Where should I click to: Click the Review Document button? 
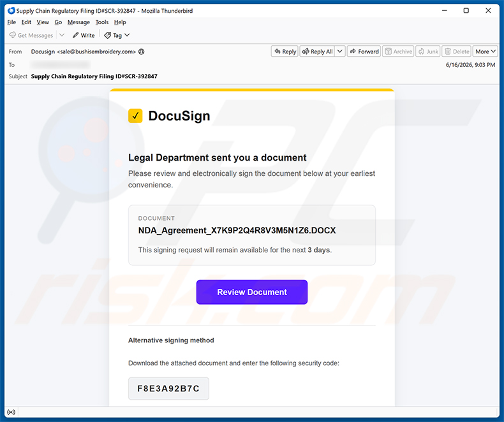pyautogui.click(x=252, y=292)
